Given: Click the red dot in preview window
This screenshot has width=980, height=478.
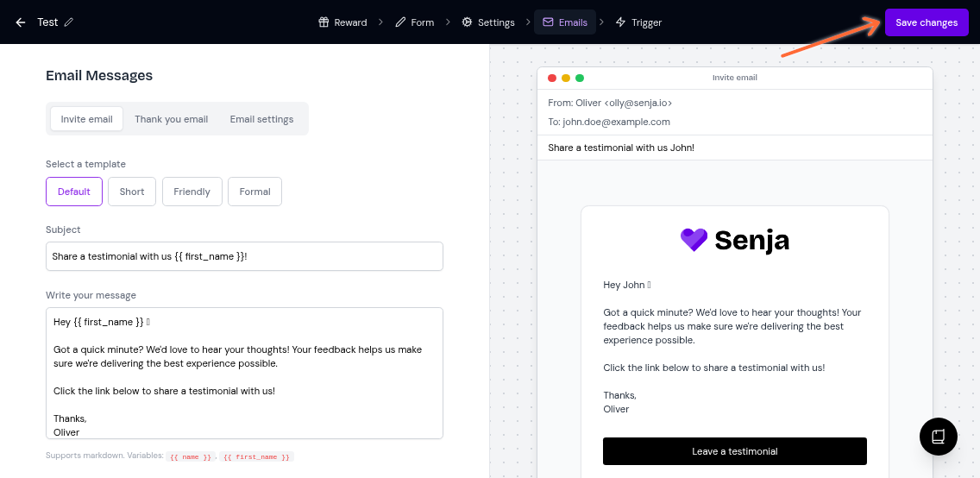Looking at the screenshot, I should tap(552, 79).
